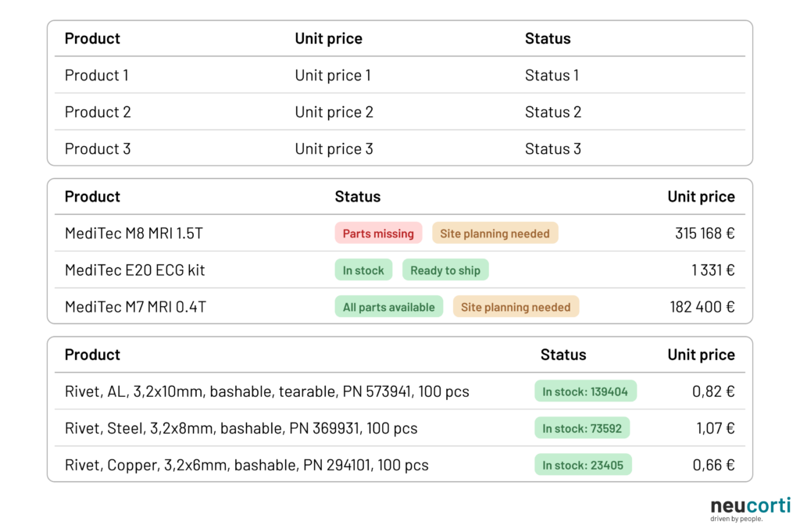Click the Ready to ship badge
This screenshot has height=532, width=800.
tap(445, 270)
